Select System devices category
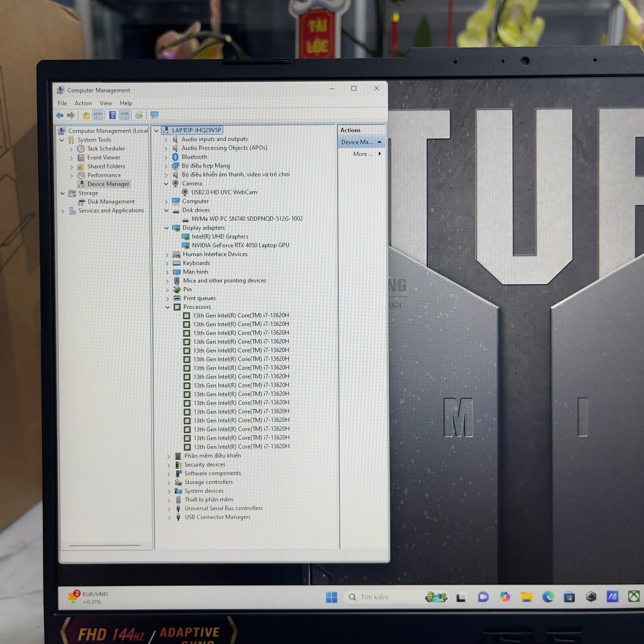The image size is (644, 644). tap(204, 491)
